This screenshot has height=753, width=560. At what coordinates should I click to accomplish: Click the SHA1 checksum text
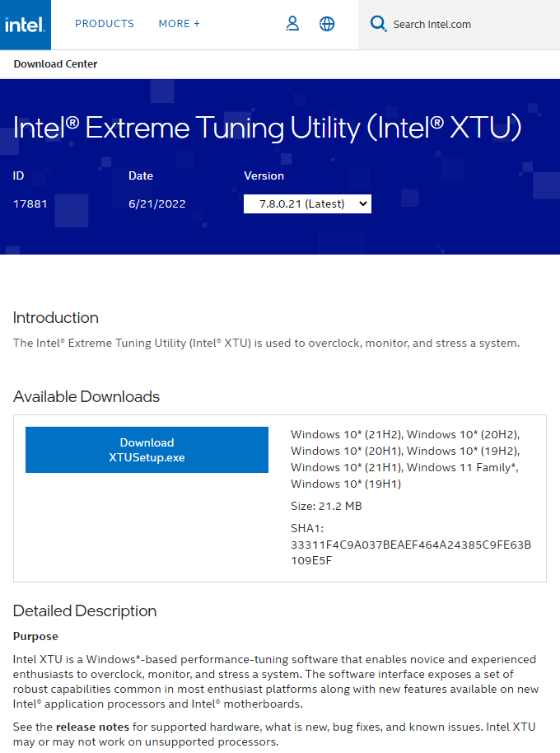(411, 545)
